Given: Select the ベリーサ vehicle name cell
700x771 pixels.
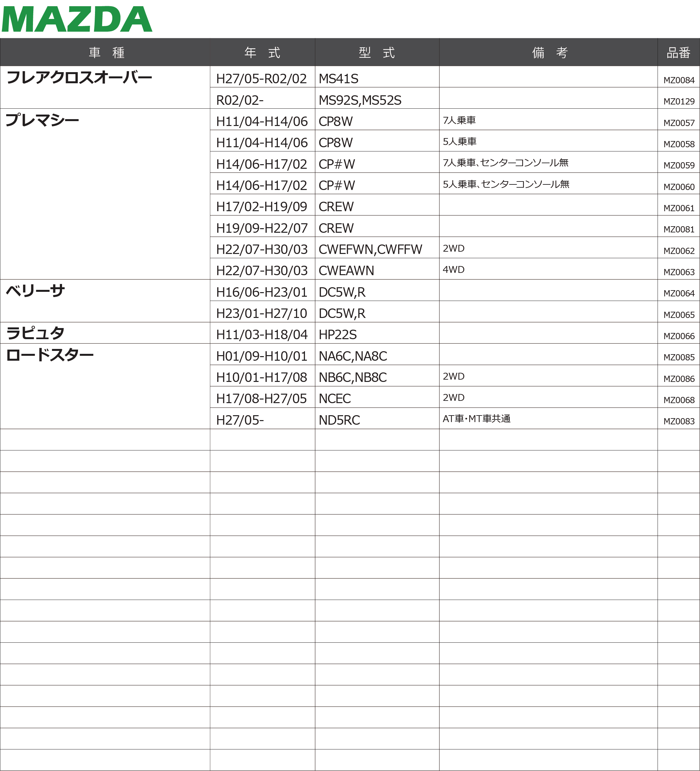Looking at the screenshot, I should 36,291.
